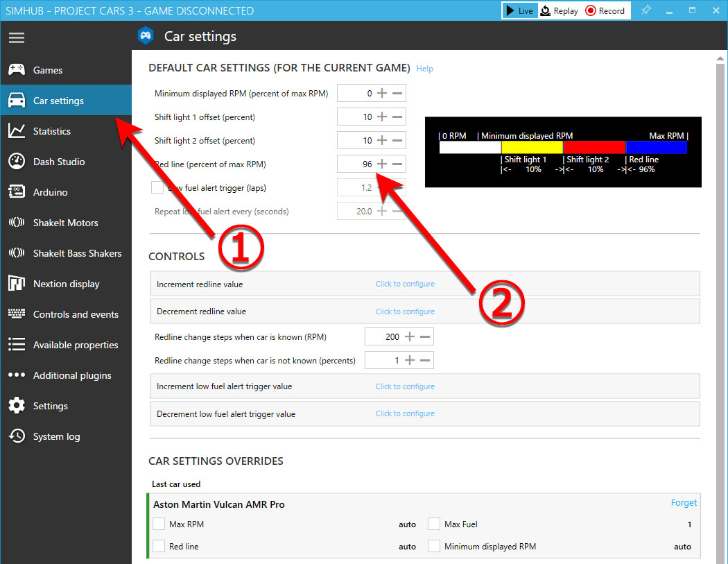Increase Minimum displayed RPM with plus
Image resolution: width=728 pixels, height=564 pixels.
point(381,93)
